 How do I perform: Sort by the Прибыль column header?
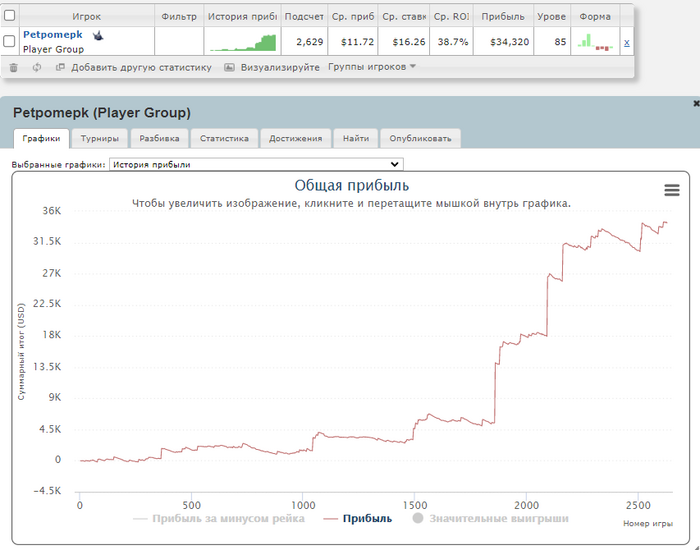click(503, 17)
